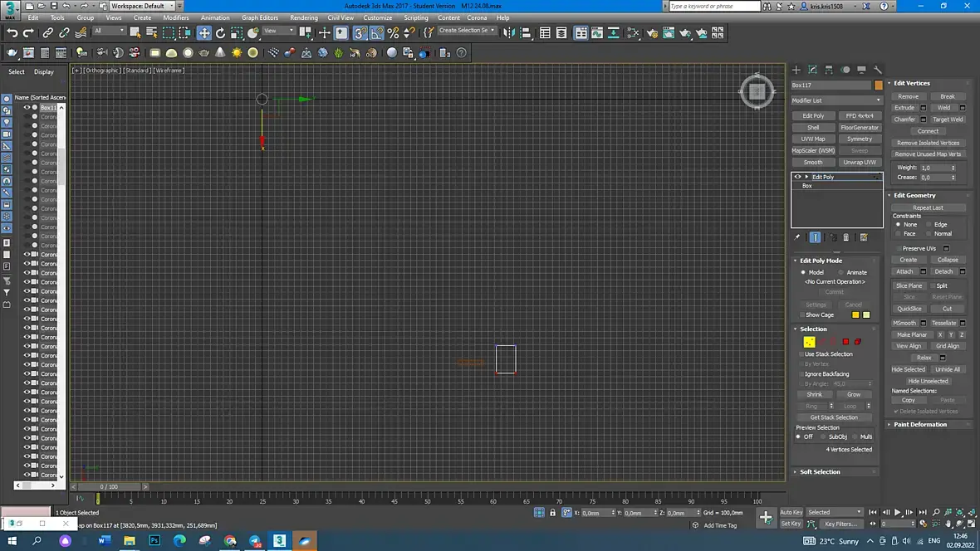
Task: Select the Edge constraint radio button
Action: coord(929,225)
